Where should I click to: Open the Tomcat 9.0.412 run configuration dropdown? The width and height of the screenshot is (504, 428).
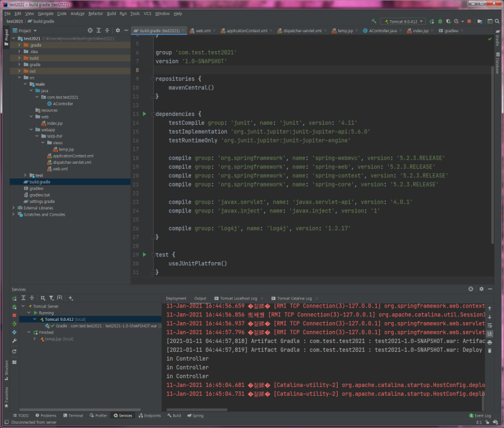(x=403, y=21)
